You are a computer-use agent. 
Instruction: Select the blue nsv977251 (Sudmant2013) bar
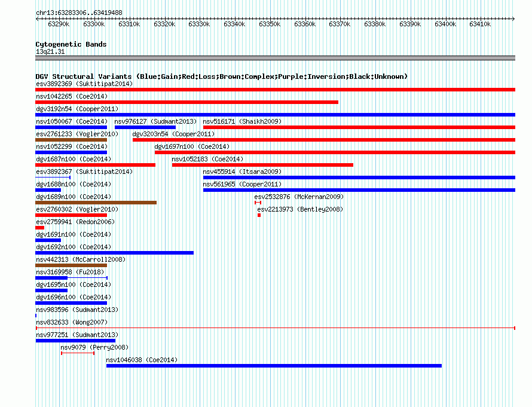coord(75,341)
